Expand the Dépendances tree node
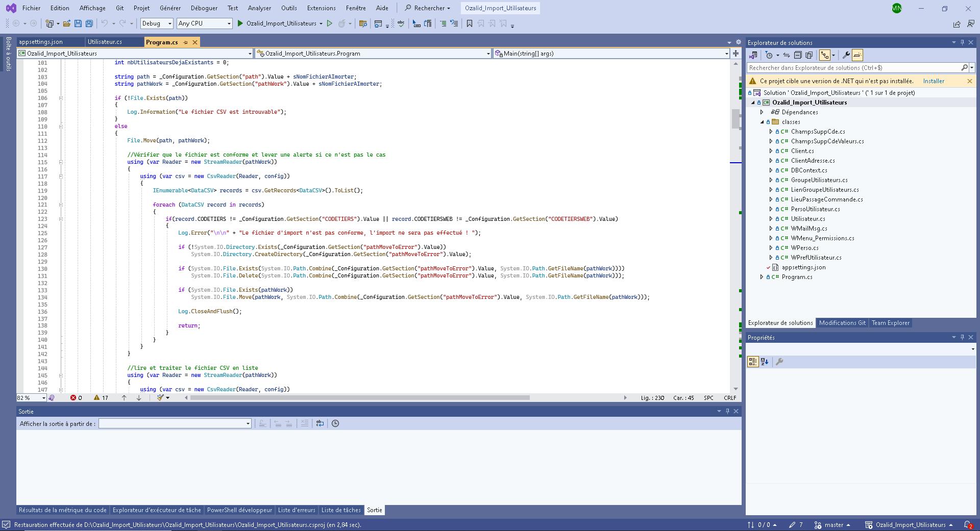 762,112
